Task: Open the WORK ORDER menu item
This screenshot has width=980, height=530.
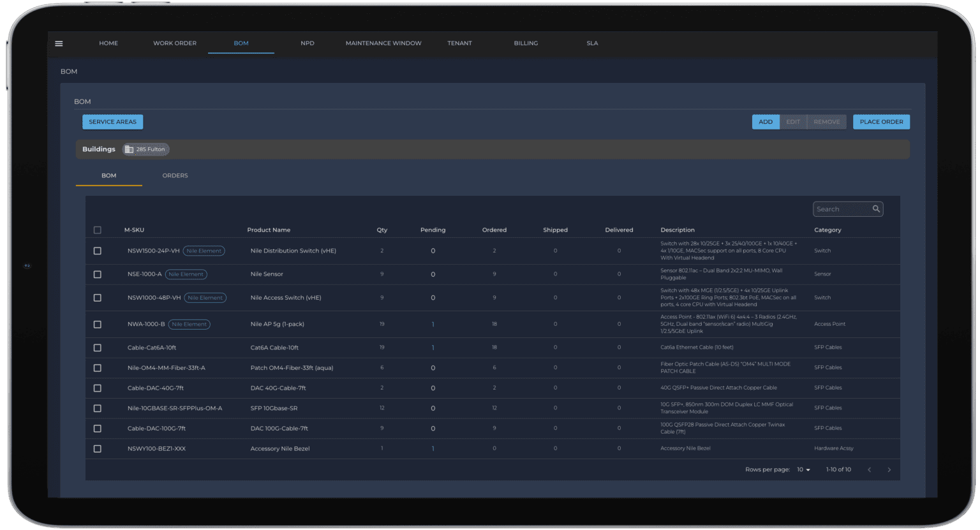Action: pos(175,43)
